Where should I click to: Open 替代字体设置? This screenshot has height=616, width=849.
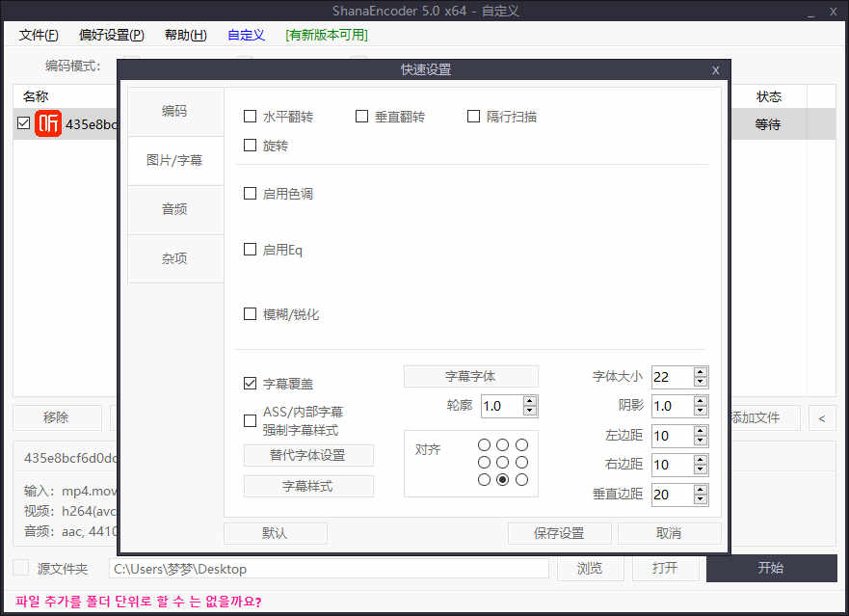[x=308, y=455]
